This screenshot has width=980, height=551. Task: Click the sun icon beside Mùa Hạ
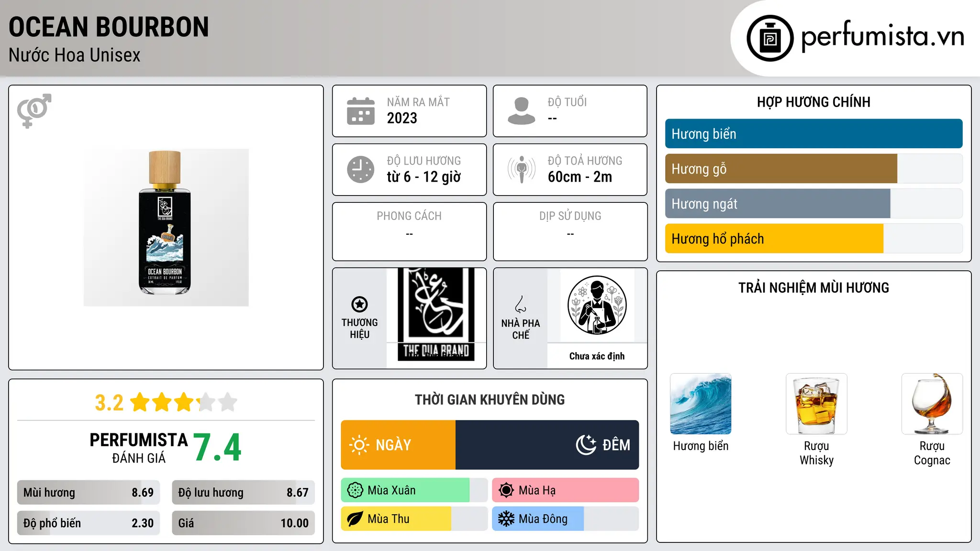(x=506, y=490)
